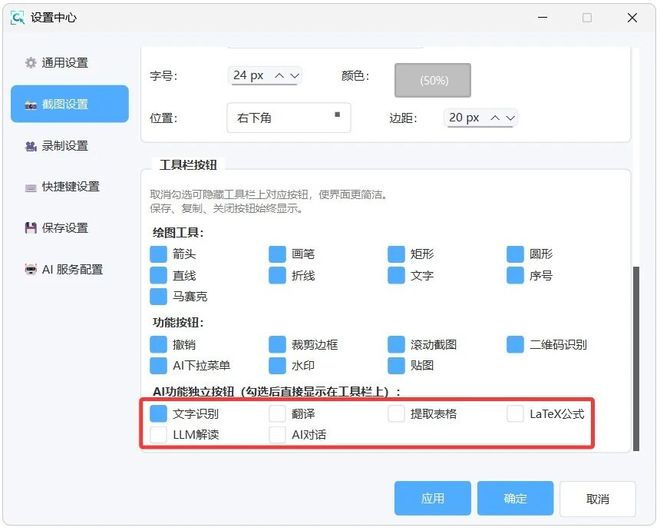Toggle the 裁剪边框 checkbox
The height and width of the screenshot is (531, 660).
(277, 345)
